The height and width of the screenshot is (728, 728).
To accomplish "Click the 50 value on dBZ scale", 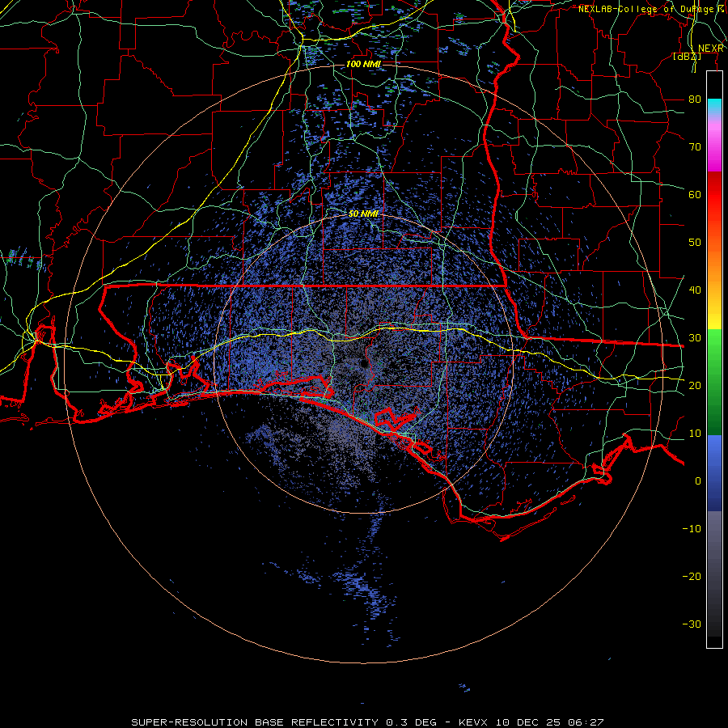I will (x=695, y=243).
